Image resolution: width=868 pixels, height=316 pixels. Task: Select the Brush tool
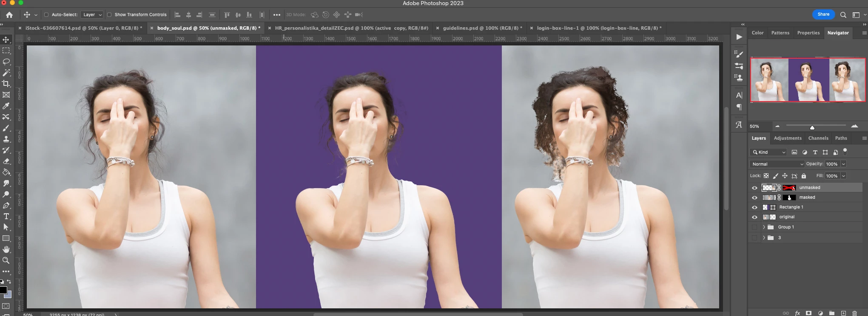[x=6, y=128]
